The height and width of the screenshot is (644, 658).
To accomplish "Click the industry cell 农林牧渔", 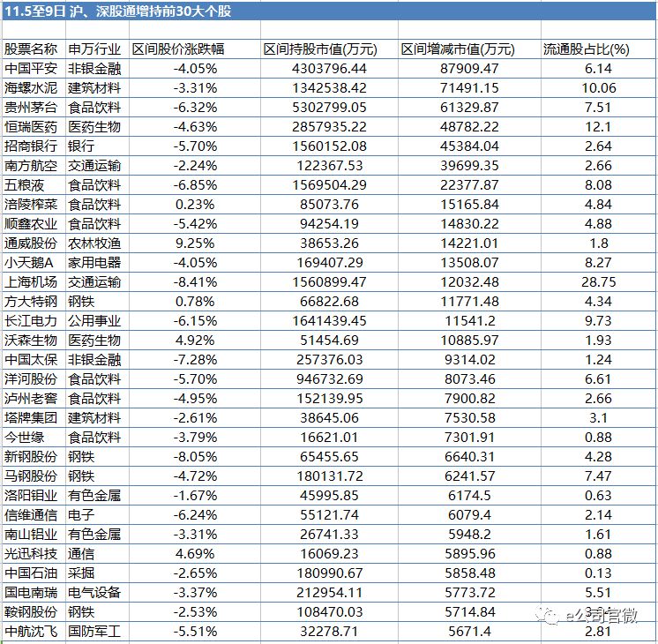I will coord(94,243).
